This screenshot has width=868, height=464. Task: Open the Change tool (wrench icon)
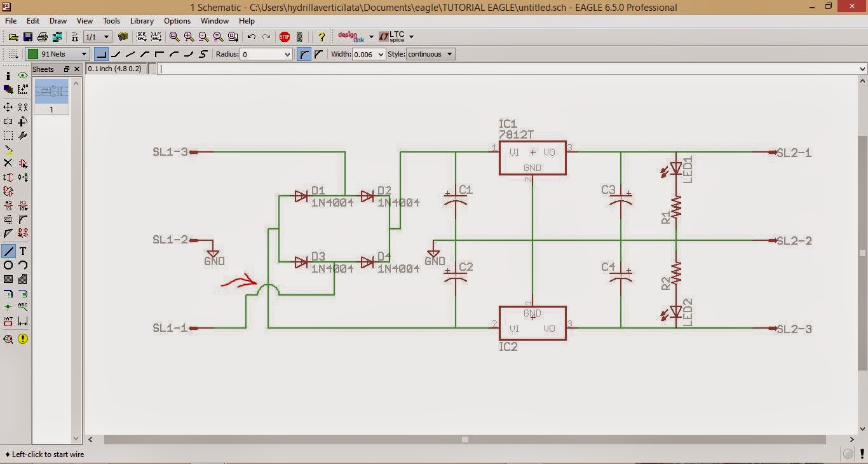pyautogui.click(x=22, y=135)
